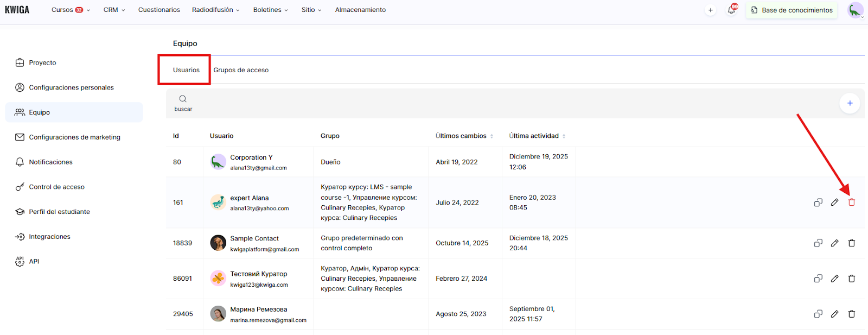Copy the Тестовий Куратор user entry
This screenshot has height=335, width=868.
coord(818,279)
